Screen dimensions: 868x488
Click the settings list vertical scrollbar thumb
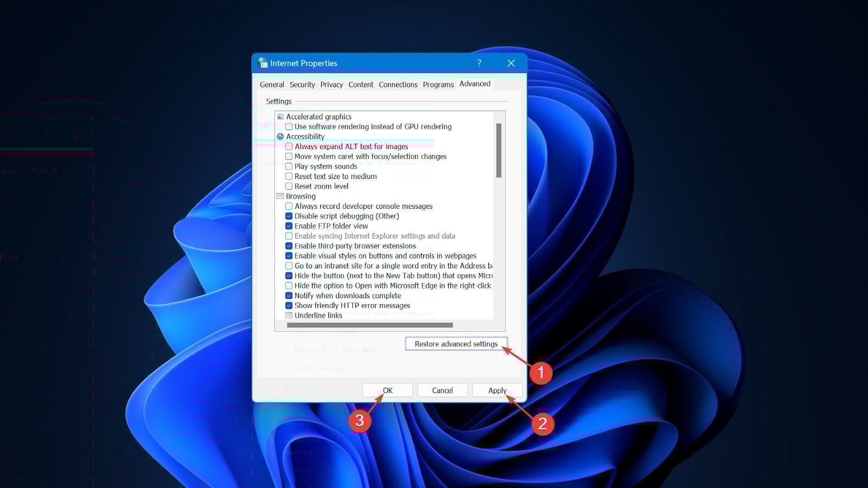[499, 150]
